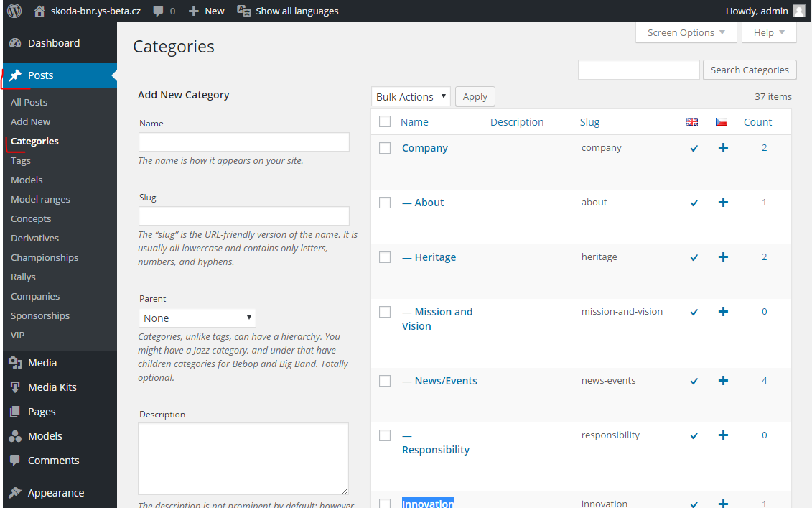Image resolution: width=812 pixels, height=508 pixels.
Task: Open Model ranges submenu item
Action: pos(40,199)
